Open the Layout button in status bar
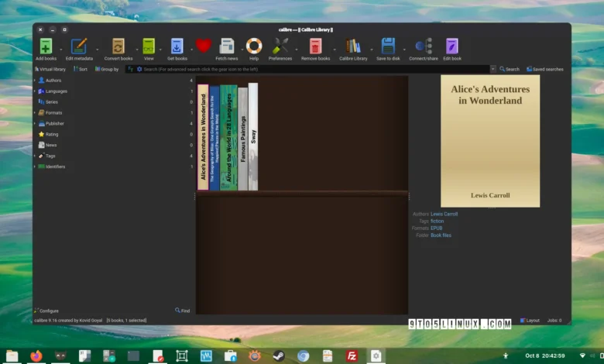 (530, 321)
